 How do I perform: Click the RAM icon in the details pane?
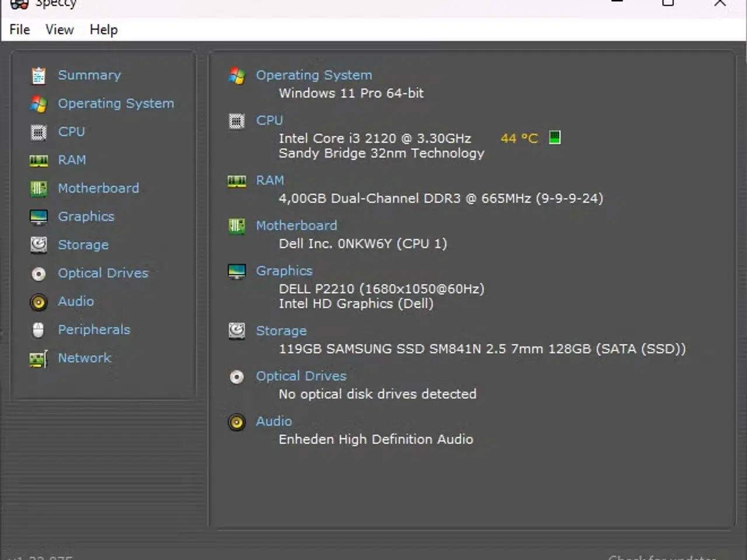236,181
